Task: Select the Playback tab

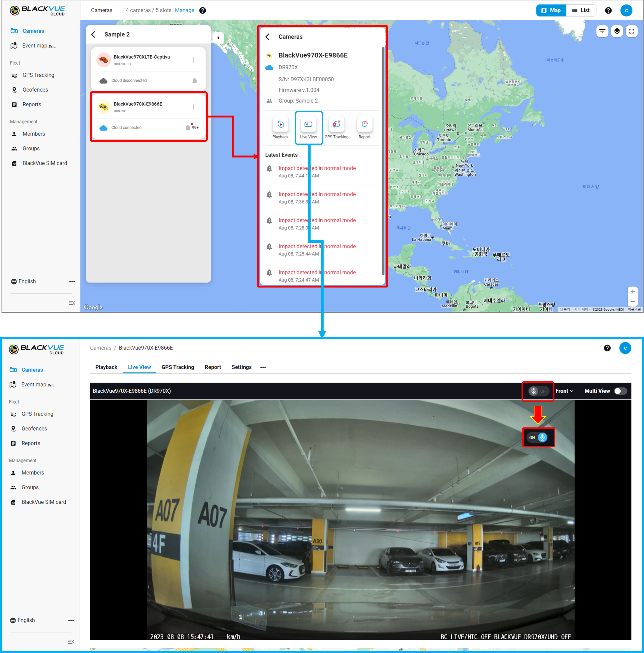Action: [x=106, y=367]
